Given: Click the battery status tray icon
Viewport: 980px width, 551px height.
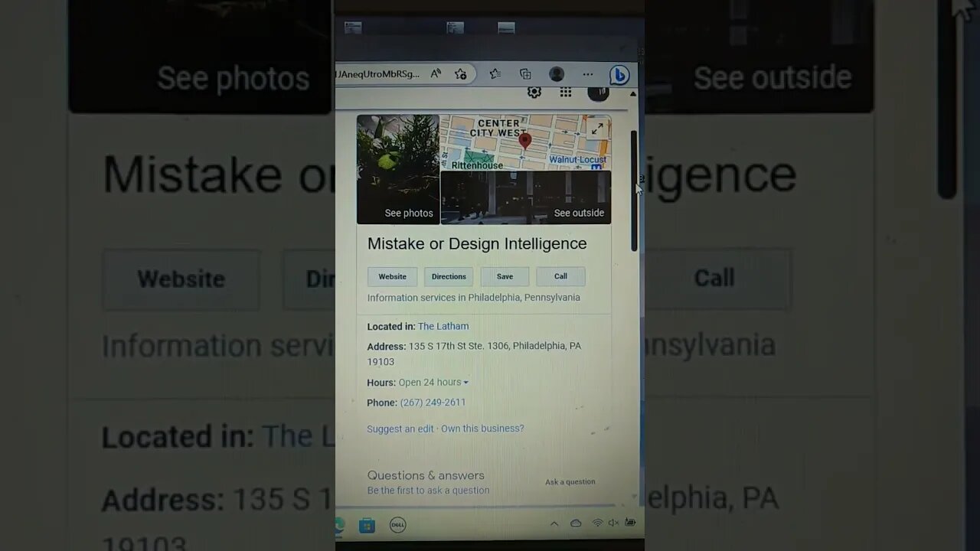Looking at the screenshot, I should pyautogui.click(x=630, y=523).
